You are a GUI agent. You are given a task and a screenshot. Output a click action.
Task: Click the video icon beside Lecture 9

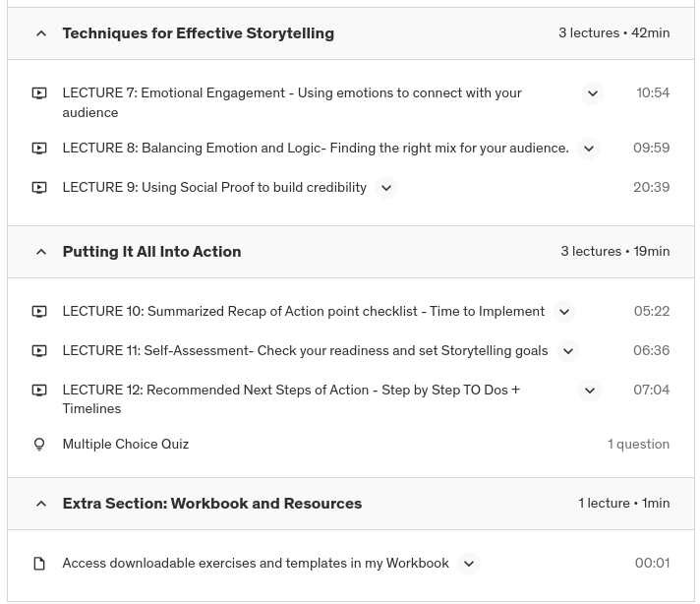coord(39,188)
